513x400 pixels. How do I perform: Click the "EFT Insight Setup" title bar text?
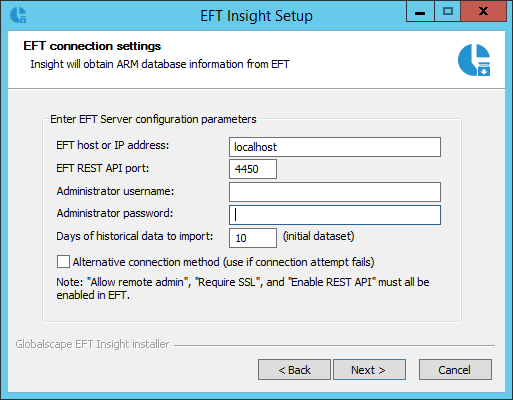[x=256, y=16]
